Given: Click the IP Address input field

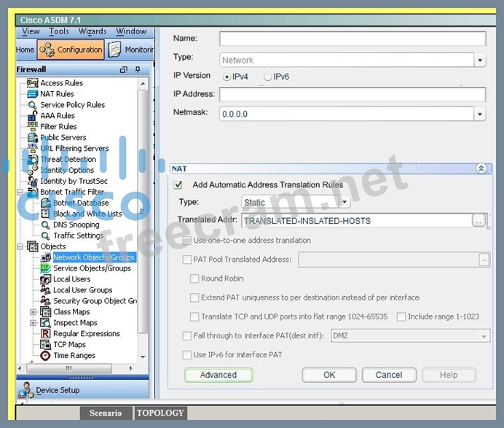Looking at the screenshot, I should pos(352,95).
